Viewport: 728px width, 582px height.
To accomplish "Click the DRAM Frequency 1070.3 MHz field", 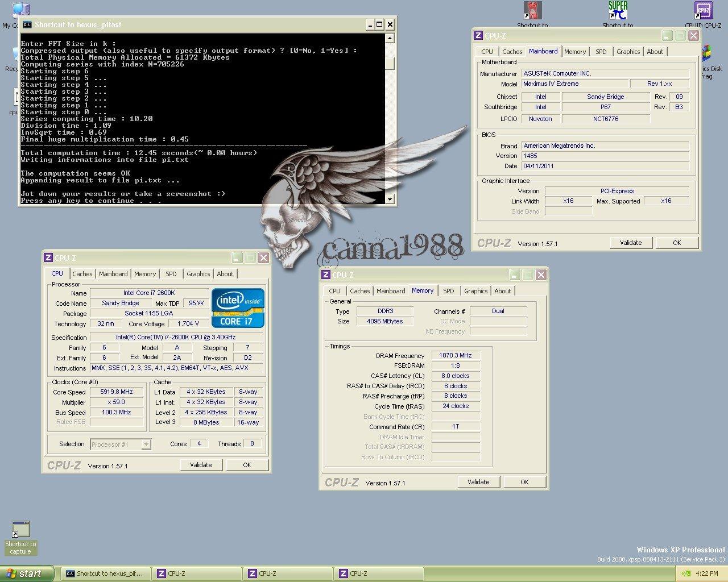I will pyautogui.click(x=456, y=356).
